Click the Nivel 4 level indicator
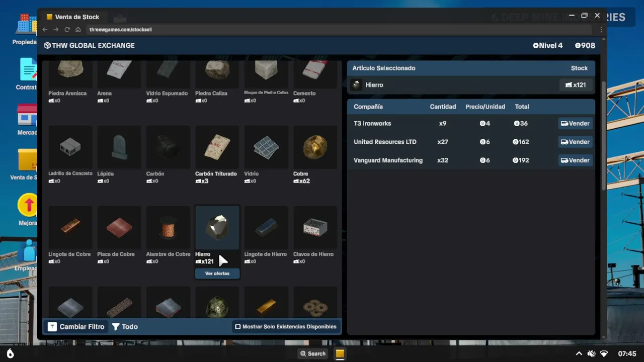The width and height of the screenshot is (644, 362). [548, 45]
